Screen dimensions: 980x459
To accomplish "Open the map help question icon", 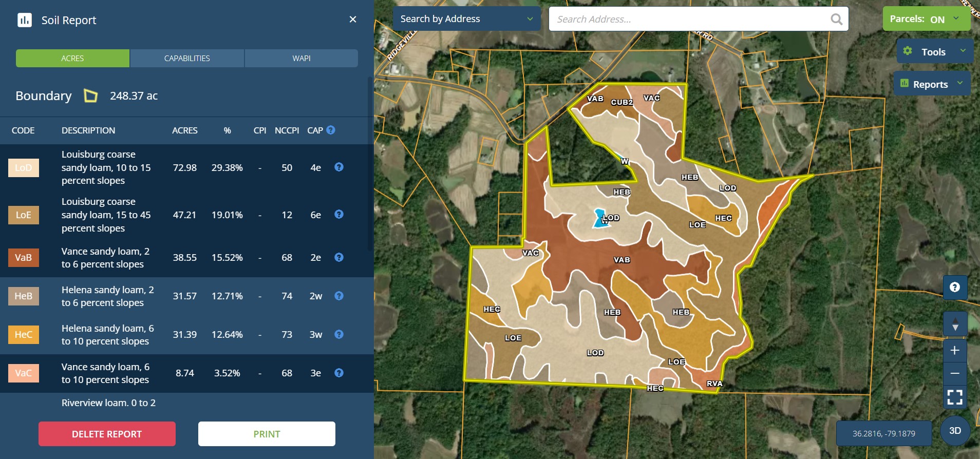I will (x=955, y=288).
